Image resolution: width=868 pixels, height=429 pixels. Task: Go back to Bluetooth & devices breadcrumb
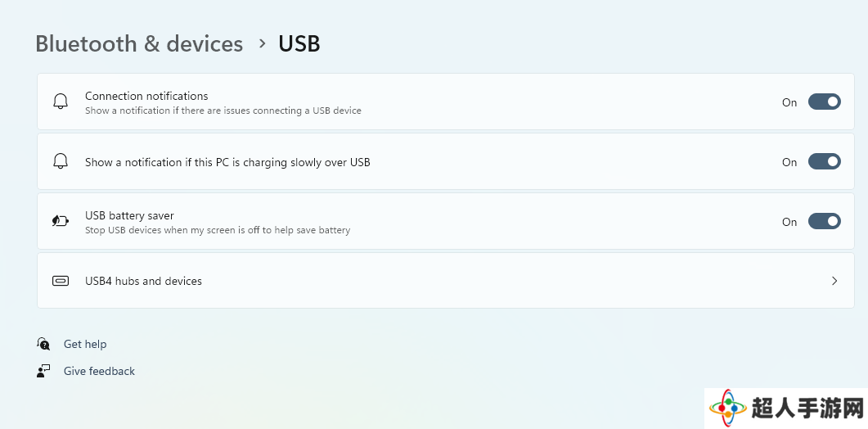139,43
